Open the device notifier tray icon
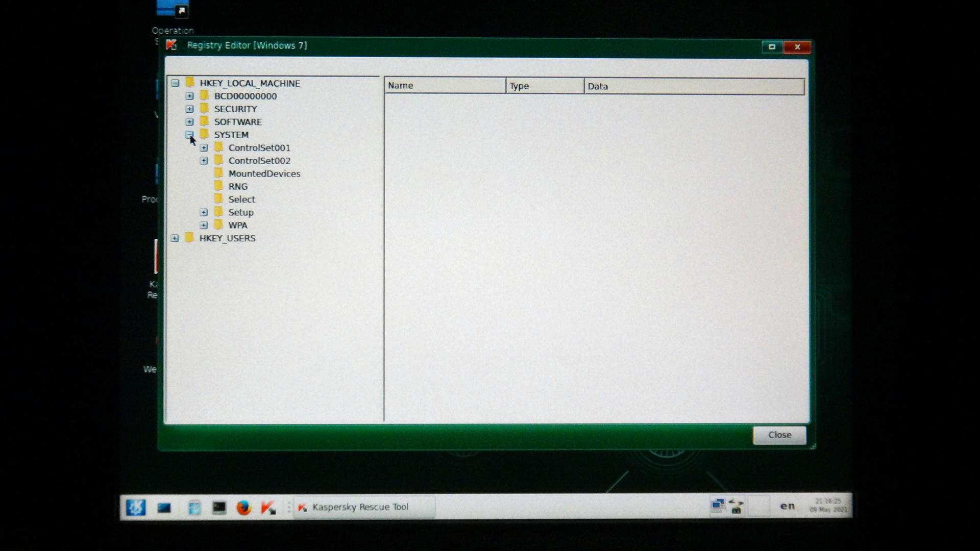Screen dimensions: 980x551 tap(736, 506)
